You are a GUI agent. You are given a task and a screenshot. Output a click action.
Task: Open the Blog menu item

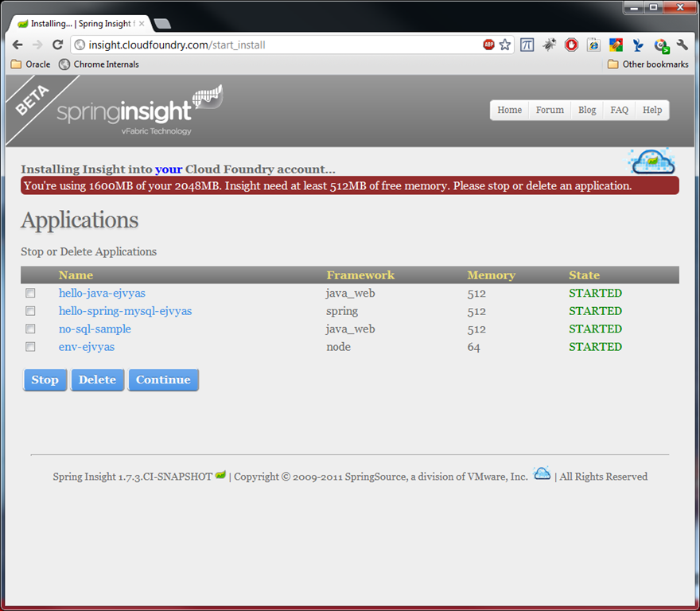coord(587,110)
